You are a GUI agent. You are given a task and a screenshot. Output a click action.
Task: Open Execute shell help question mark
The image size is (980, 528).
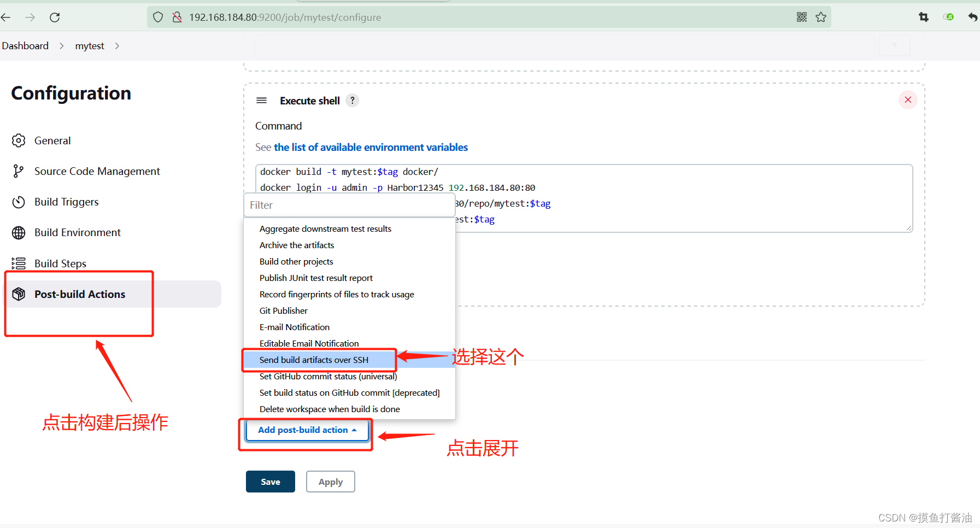tap(353, 101)
